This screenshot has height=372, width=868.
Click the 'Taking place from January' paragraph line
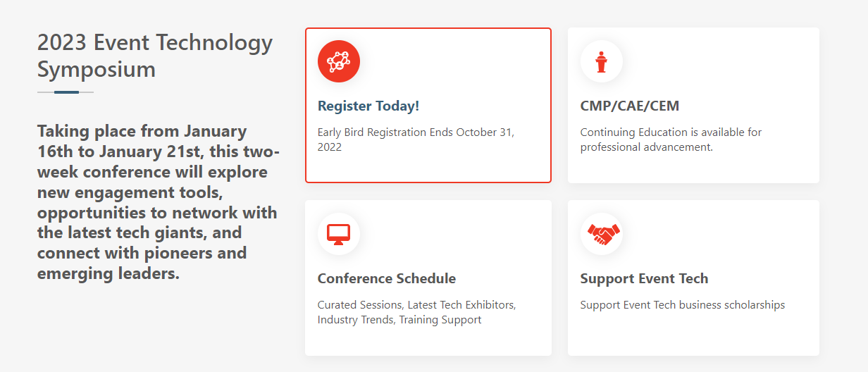pyautogui.click(x=142, y=131)
